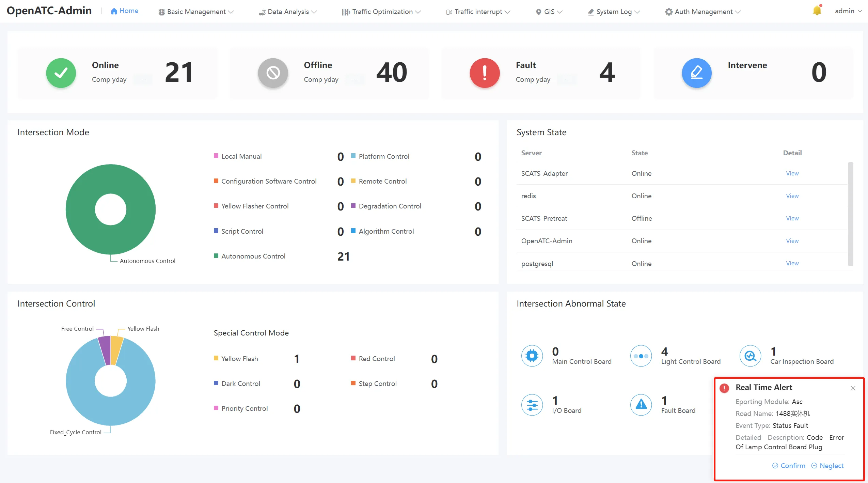Viewport: 868px width, 483px height.
Task: Click the notification bell icon
Action: point(817,11)
